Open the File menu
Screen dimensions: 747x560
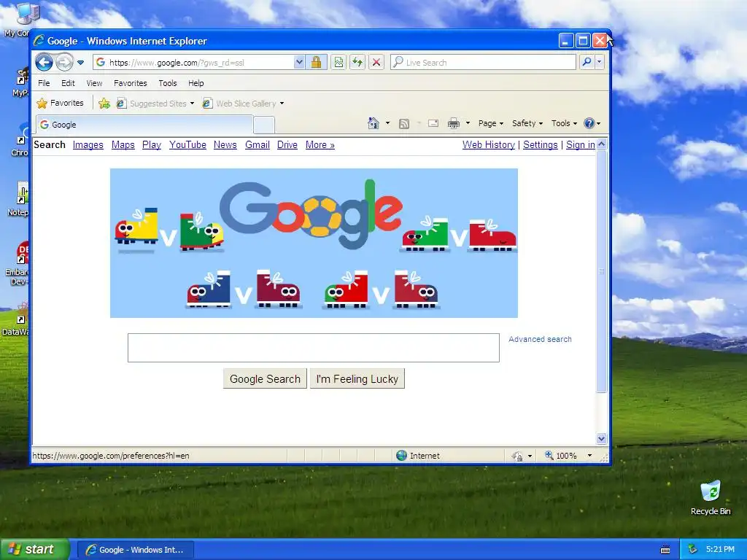coord(44,83)
